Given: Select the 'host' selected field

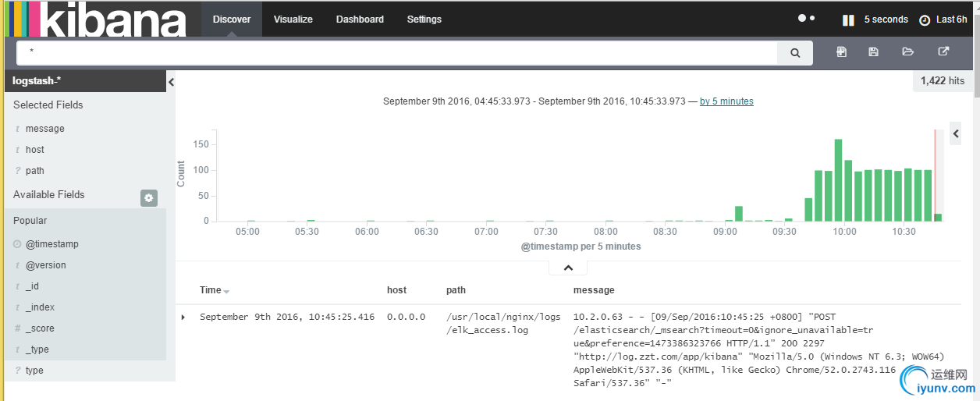Looking at the screenshot, I should pyautogui.click(x=35, y=150).
